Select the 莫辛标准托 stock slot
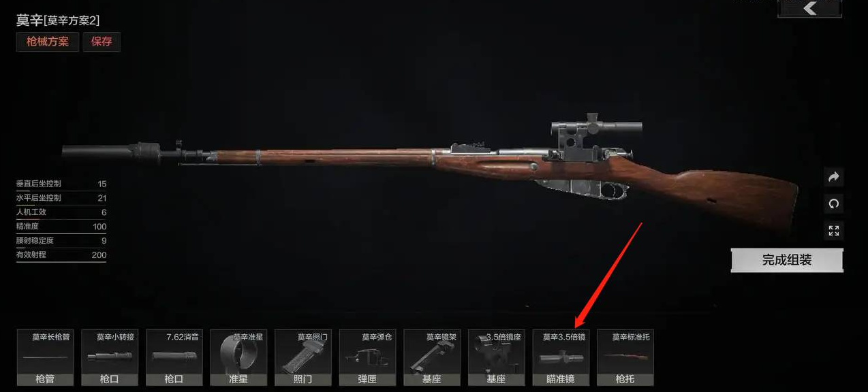The height and width of the screenshot is (392, 868). (625, 358)
